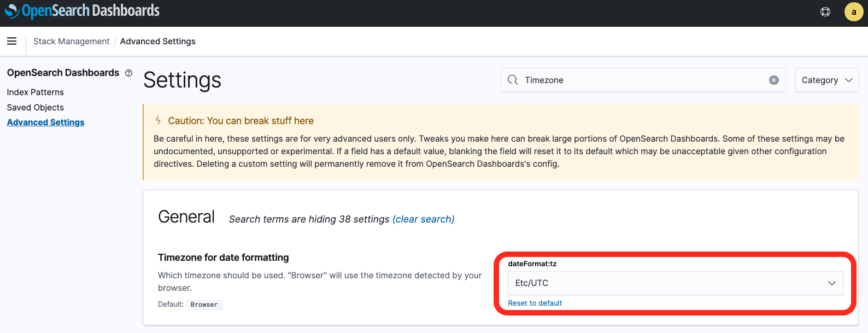868x333 pixels.
Task: Open the user account avatar menu
Action: tap(854, 11)
